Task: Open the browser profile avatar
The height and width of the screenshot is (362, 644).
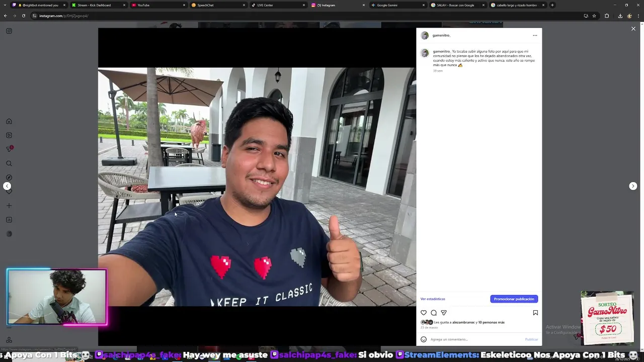Action: click(629, 16)
